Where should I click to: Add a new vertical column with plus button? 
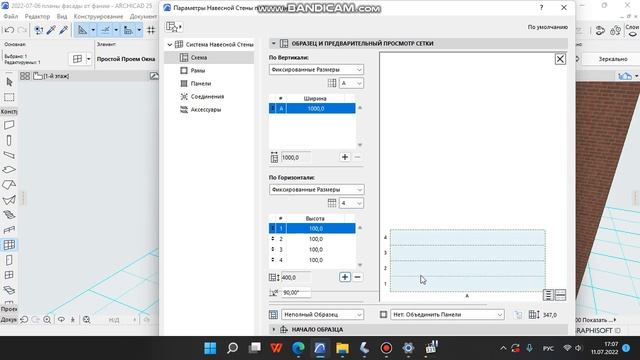(345, 157)
